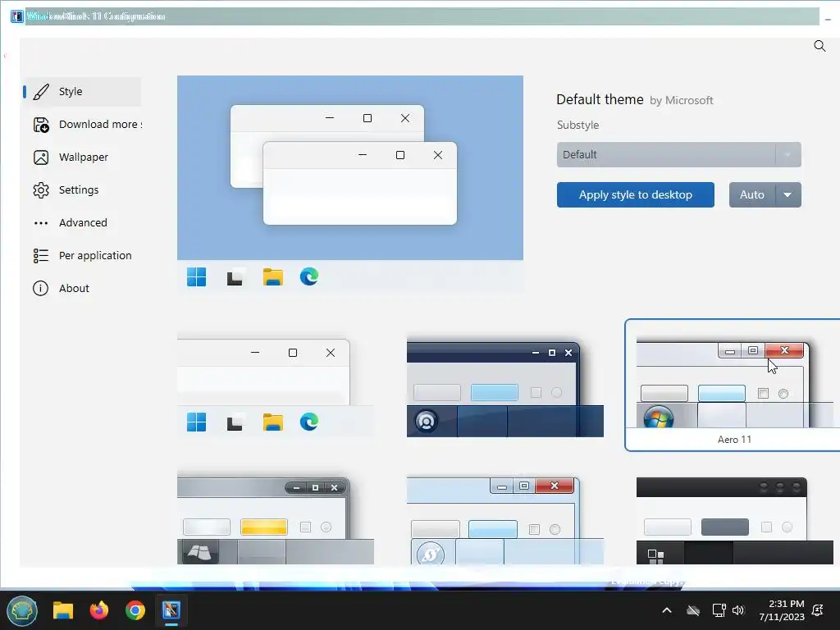The image size is (840, 630).
Task: Show hidden tray icons chevron
Action: click(x=667, y=610)
